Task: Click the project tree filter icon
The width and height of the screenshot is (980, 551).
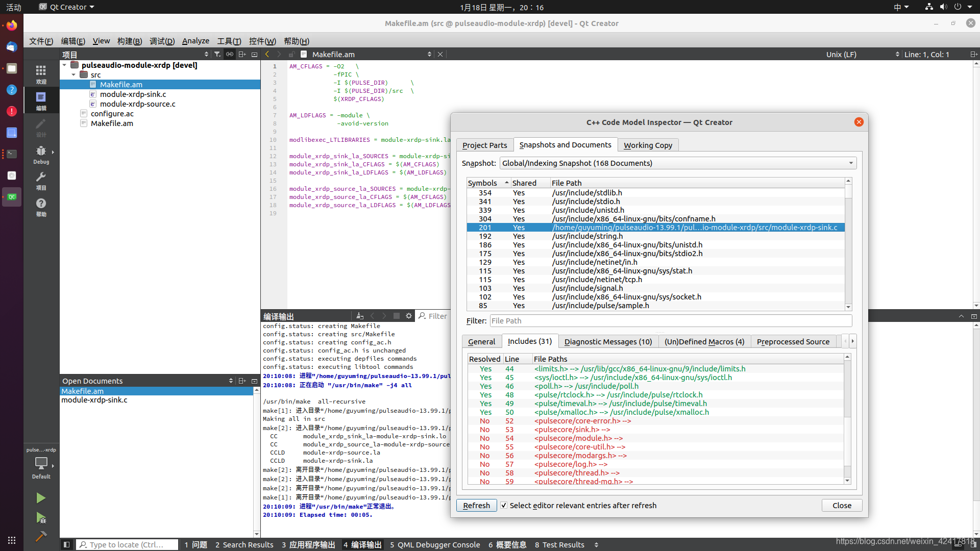Action: point(217,54)
